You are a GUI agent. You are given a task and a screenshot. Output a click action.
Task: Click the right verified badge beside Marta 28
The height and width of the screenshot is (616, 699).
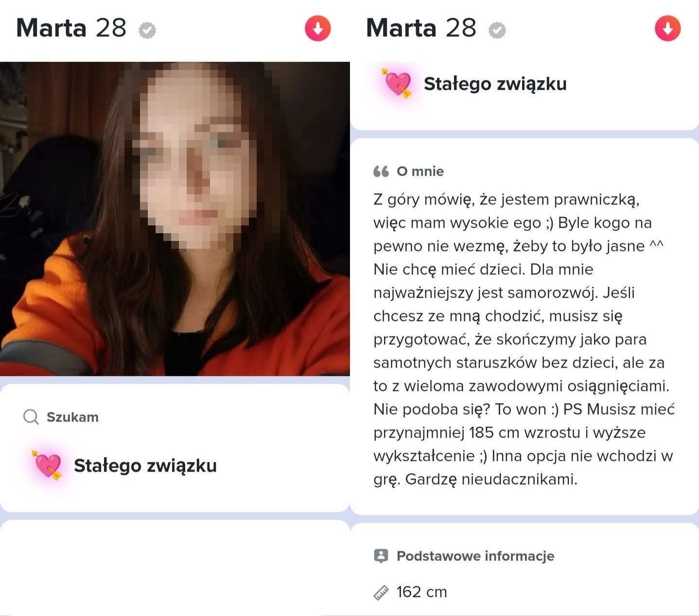(497, 31)
